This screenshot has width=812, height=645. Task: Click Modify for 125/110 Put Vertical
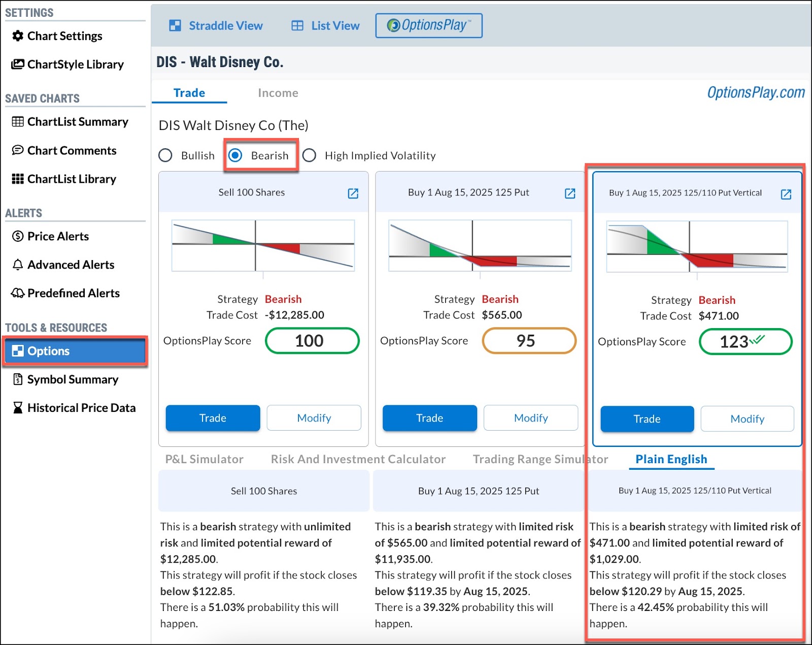click(x=748, y=419)
